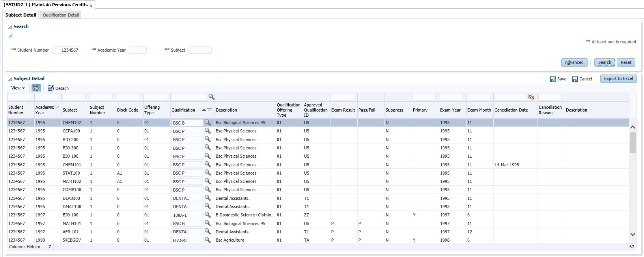
Task: Switch to the Qualification Detail tab
Action: (61, 15)
